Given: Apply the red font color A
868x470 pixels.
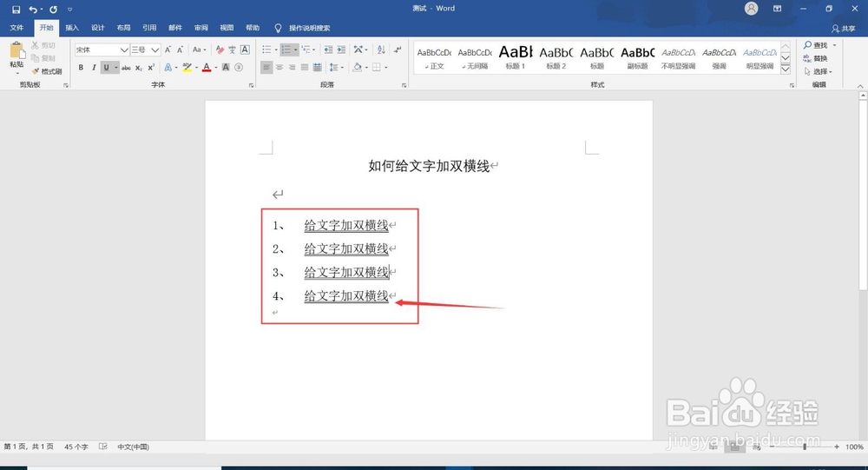Looking at the screenshot, I should click(x=207, y=68).
